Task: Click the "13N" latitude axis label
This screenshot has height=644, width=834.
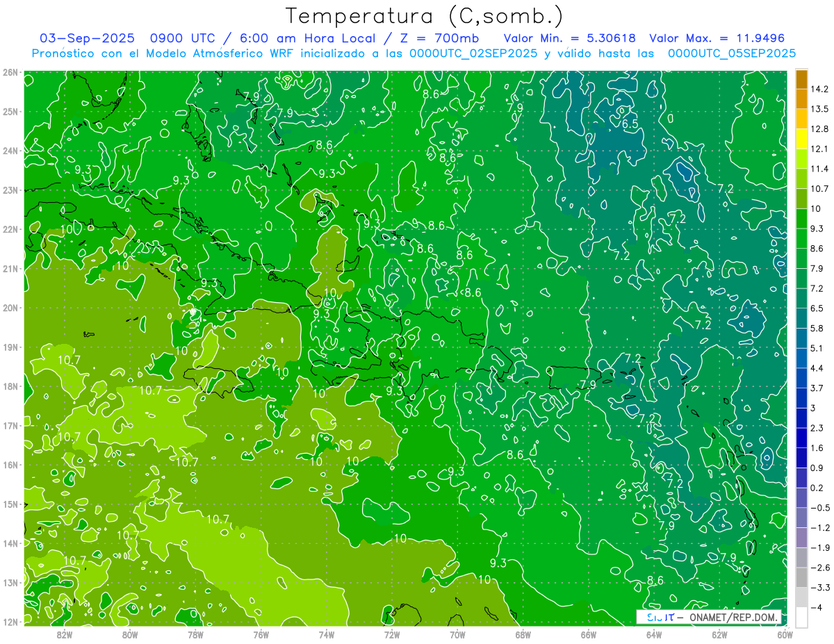Action: [x=10, y=582]
